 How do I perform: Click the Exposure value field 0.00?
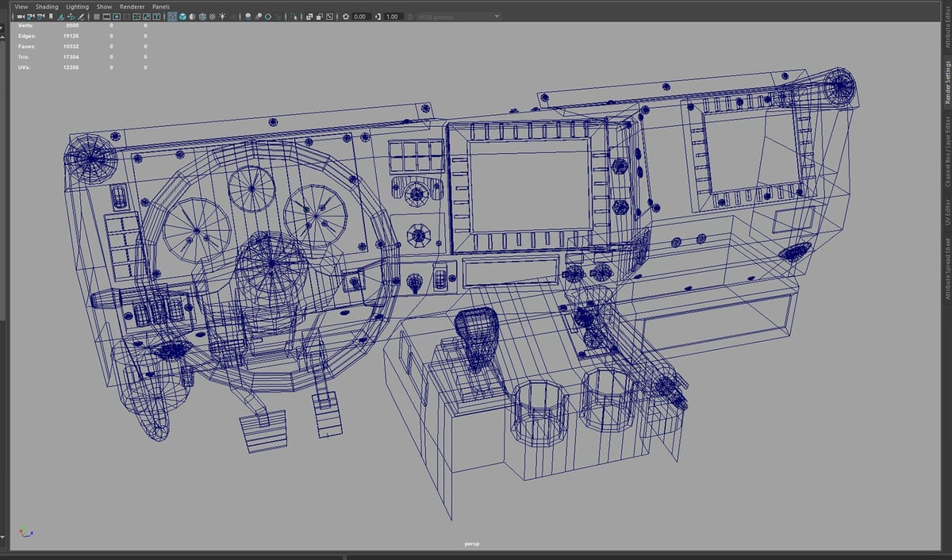pyautogui.click(x=361, y=17)
